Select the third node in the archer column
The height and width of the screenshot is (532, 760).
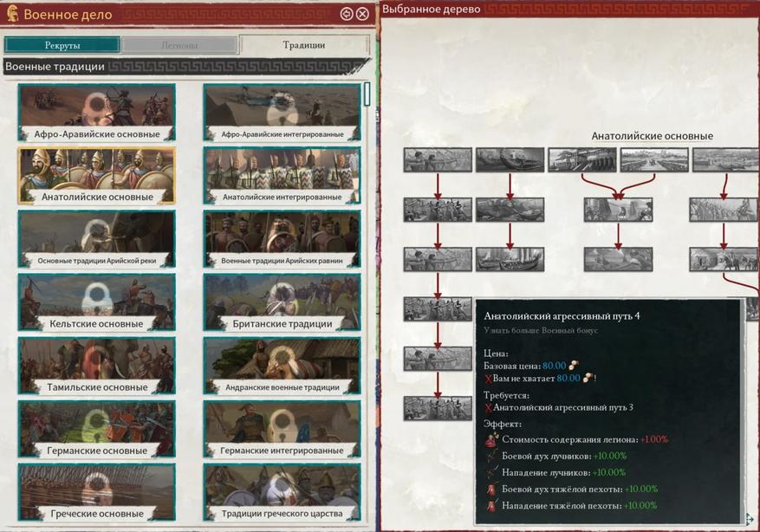click(438, 259)
